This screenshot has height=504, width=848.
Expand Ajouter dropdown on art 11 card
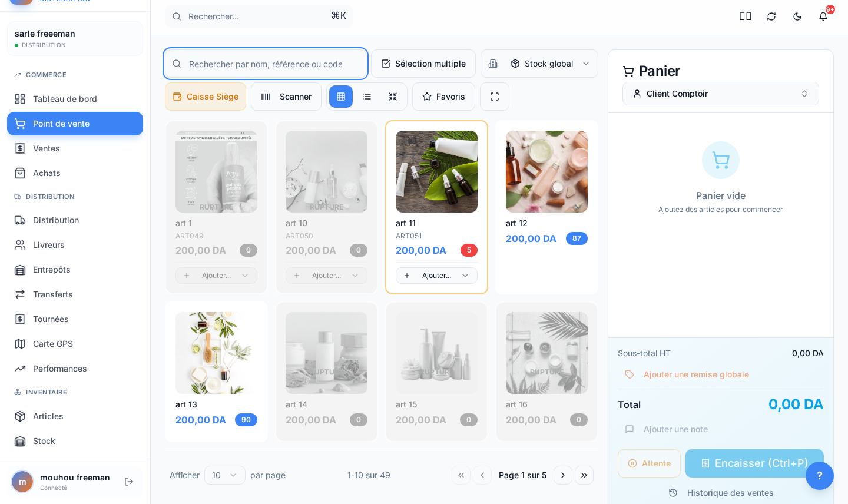436,276
